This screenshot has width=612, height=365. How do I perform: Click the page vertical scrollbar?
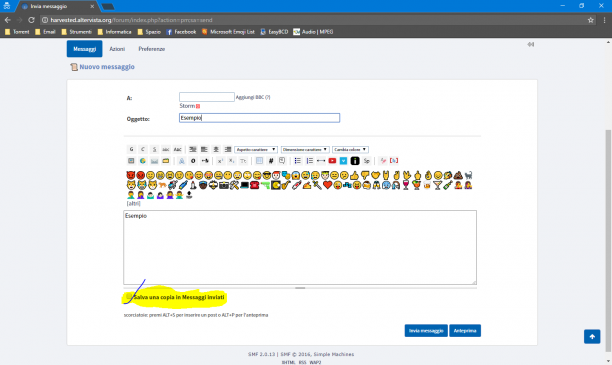[608, 240]
